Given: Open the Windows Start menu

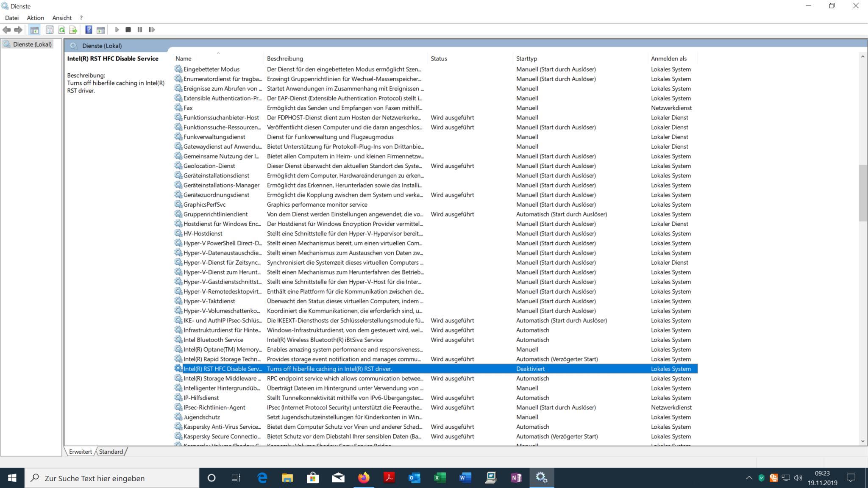Looking at the screenshot, I should click(x=12, y=478).
